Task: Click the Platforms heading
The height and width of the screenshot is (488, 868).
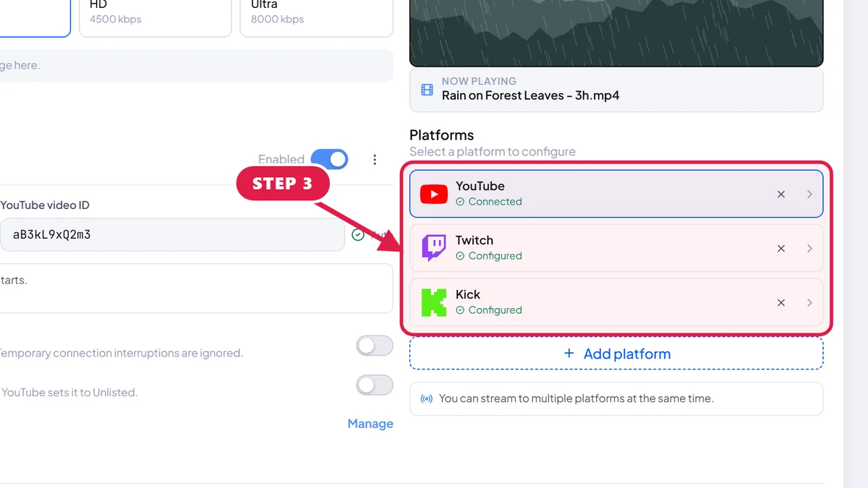Action: (x=441, y=135)
